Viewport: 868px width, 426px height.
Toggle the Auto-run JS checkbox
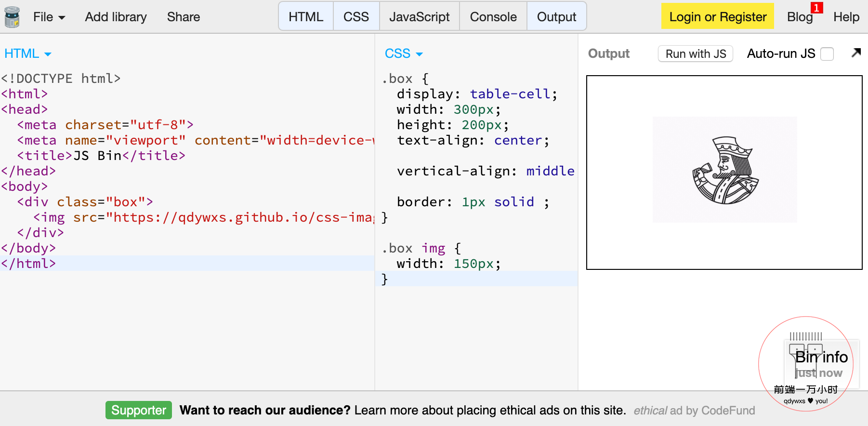[827, 54]
